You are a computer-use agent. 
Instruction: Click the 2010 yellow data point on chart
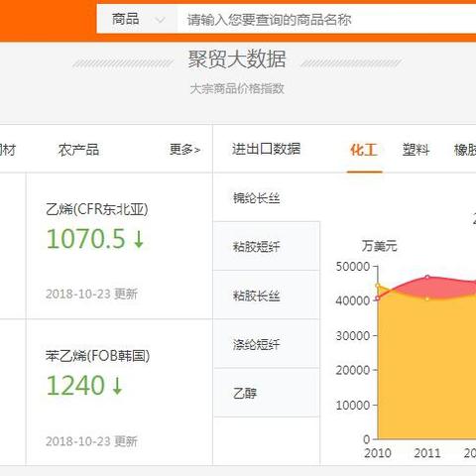click(x=378, y=286)
